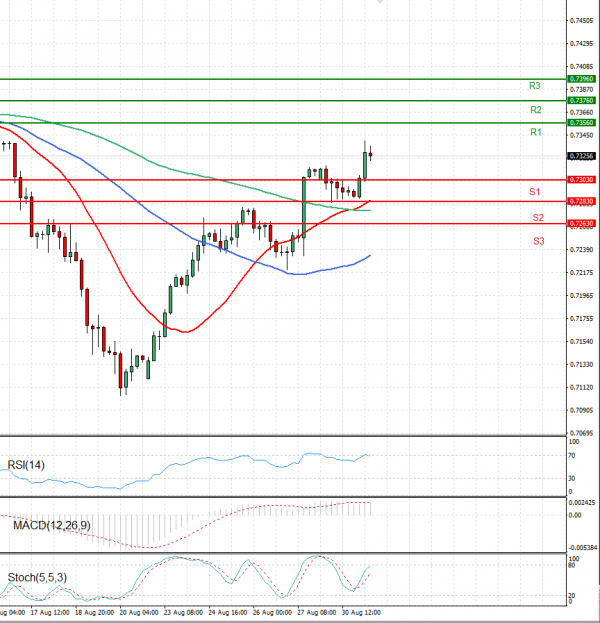Click the 0.71120 price axis label
Viewport: 600px width, 623px height.
click(x=581, y=387)
